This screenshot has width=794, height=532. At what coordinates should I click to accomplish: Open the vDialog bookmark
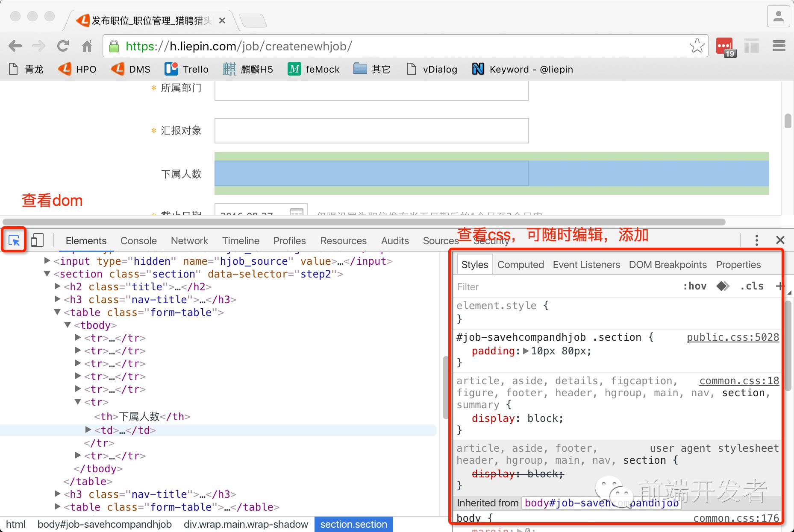coord(432,69)
